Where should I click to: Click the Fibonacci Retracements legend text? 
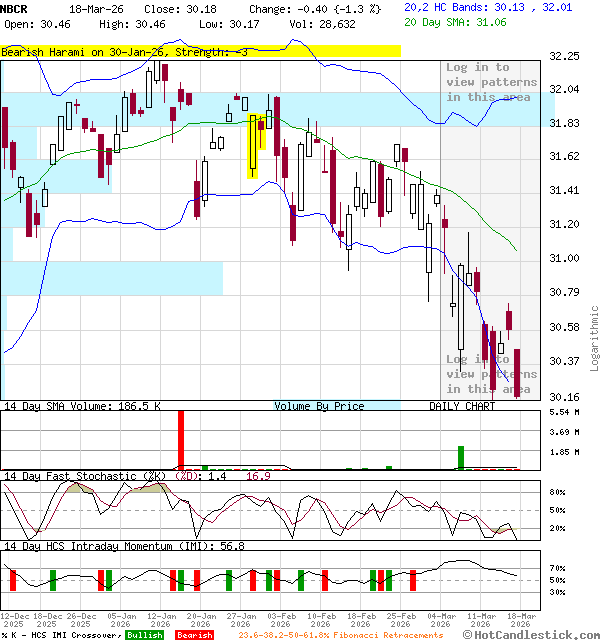pos(340,635)
